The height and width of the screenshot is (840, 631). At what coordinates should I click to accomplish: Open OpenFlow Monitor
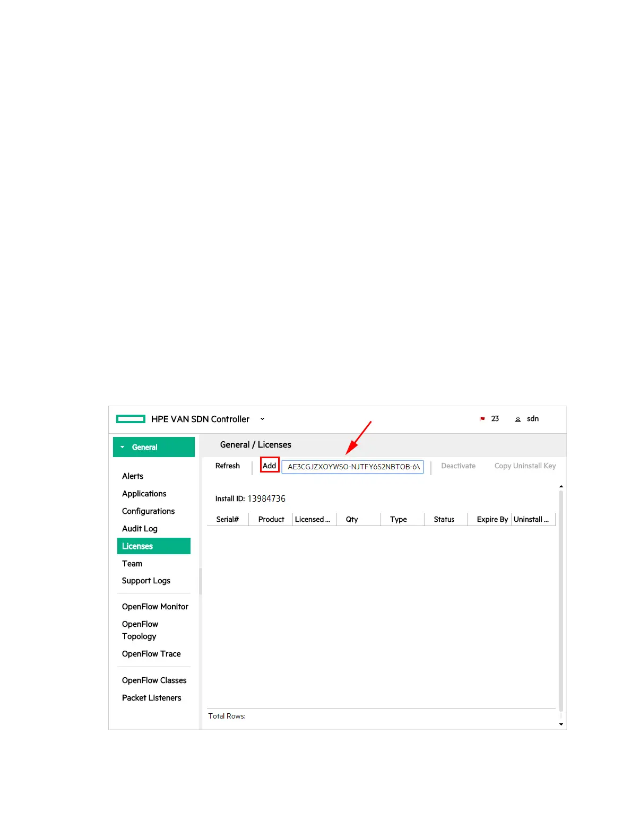[155, 607]
